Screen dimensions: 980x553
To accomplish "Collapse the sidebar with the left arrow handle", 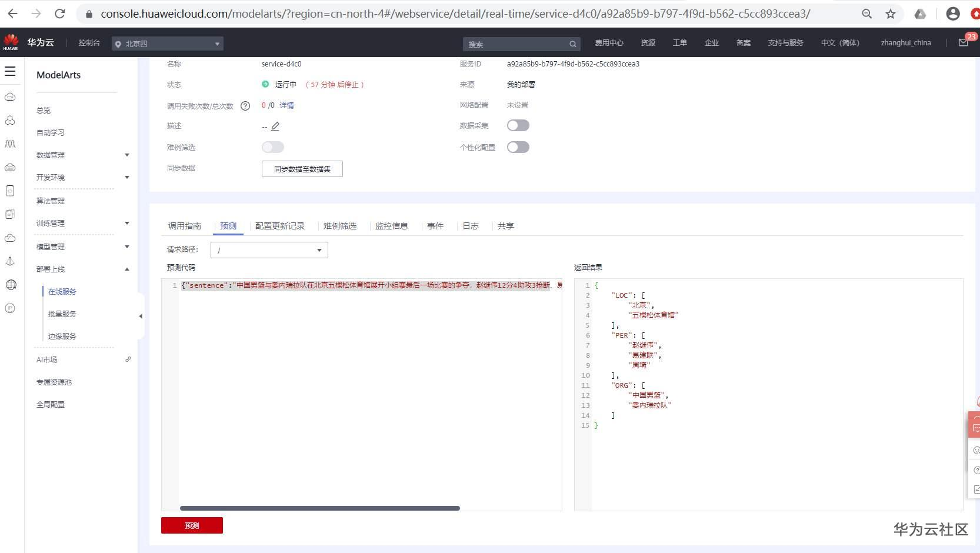I will tap(141, 316).
